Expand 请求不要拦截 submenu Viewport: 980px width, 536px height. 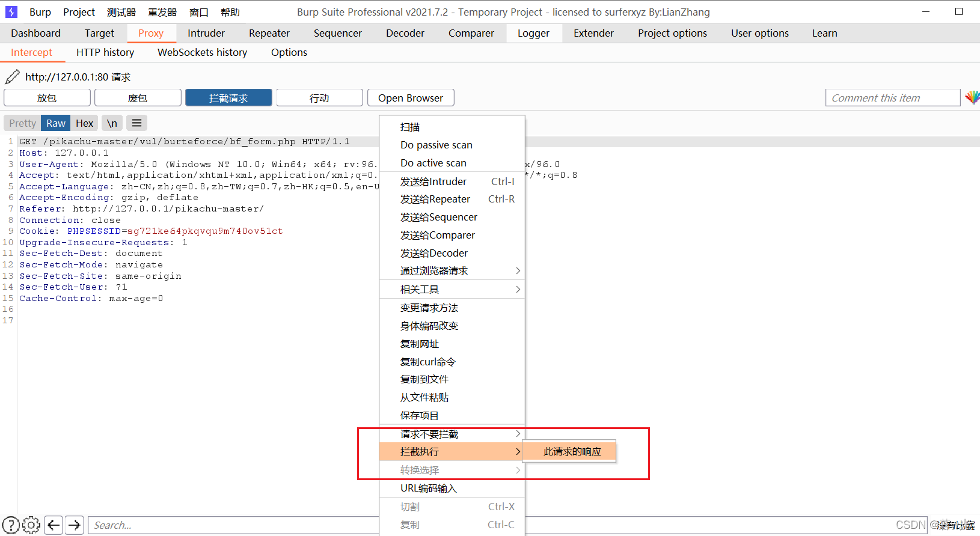coord(452,434)
